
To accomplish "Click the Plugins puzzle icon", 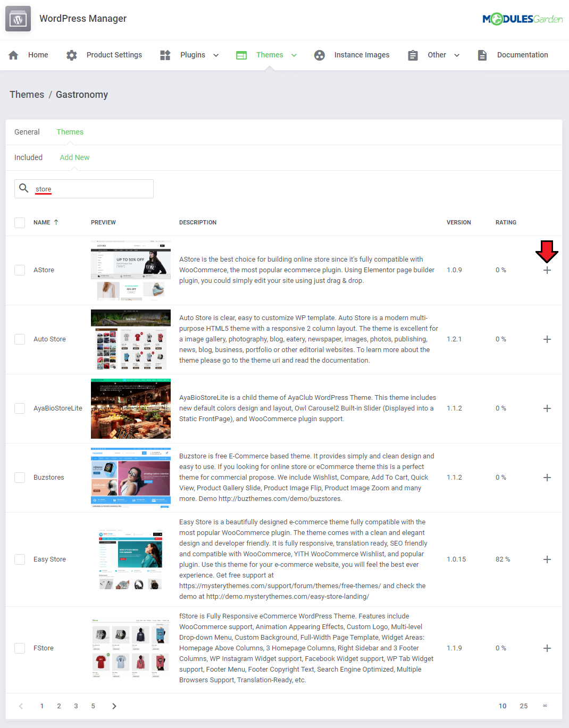I will pos(165,55).
